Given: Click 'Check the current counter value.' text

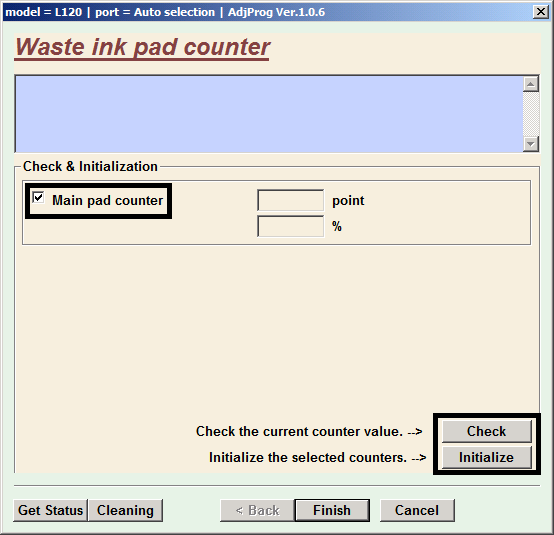Looking at the screenshot, I should coord(299,431).
